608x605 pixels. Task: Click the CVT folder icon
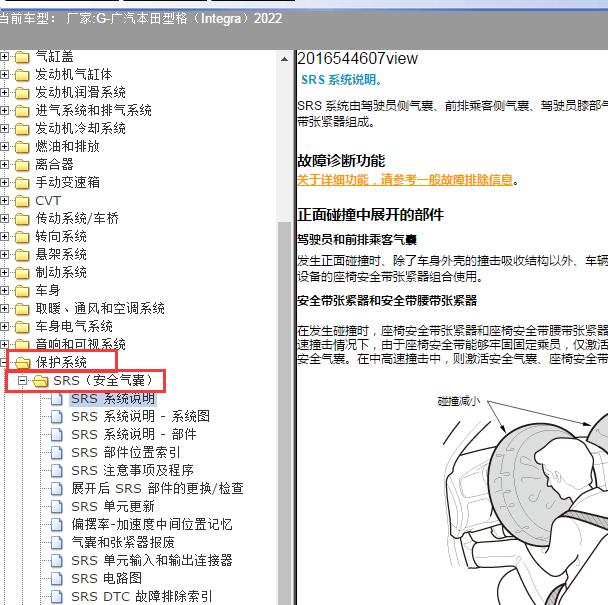click(22, 201)
